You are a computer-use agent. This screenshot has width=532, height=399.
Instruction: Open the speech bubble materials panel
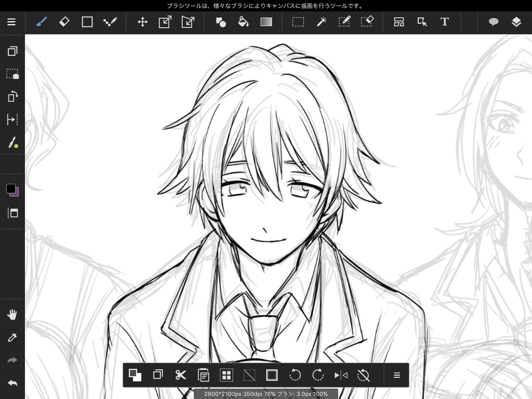tap(493, 22)
